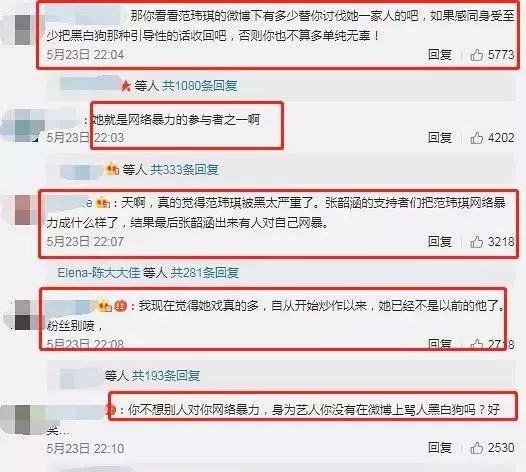526x472 pixels.
Task: Reply to the 5月23日 22:07 comment
Action: (439, 242)
